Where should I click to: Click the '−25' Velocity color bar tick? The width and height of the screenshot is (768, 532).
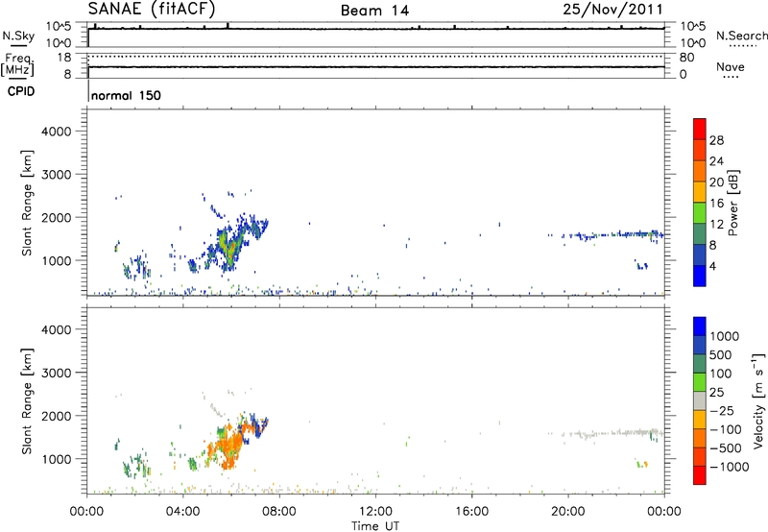(x=722, y=410)
